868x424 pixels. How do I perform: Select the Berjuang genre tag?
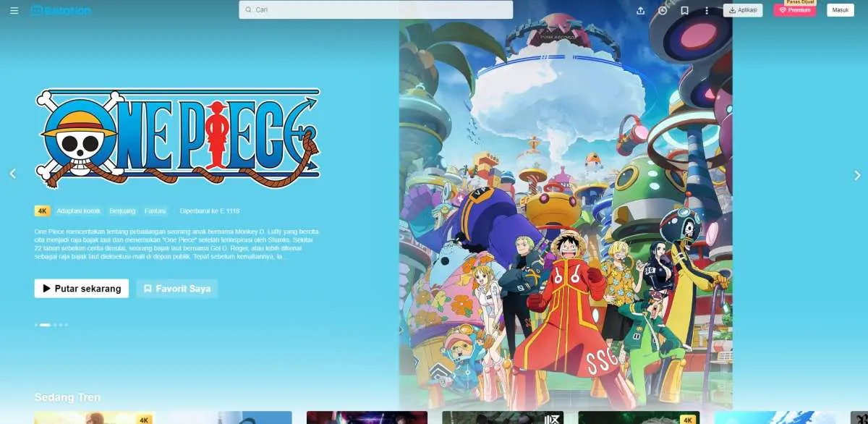[x=122, y=211]
